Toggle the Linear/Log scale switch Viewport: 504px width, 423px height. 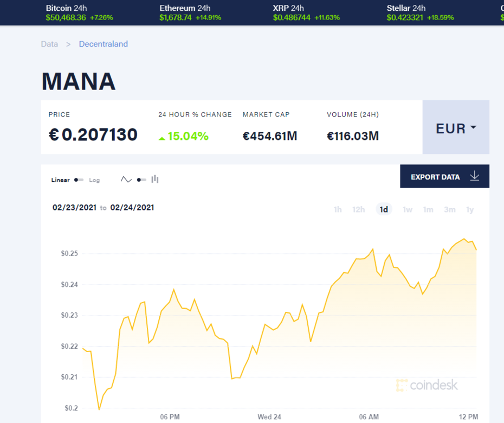pos(79,180)
